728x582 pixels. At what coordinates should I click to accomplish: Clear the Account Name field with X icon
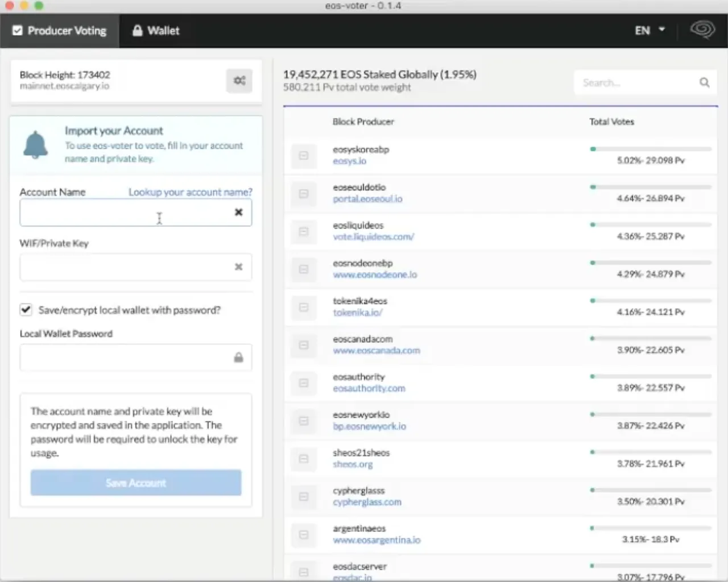239,212
